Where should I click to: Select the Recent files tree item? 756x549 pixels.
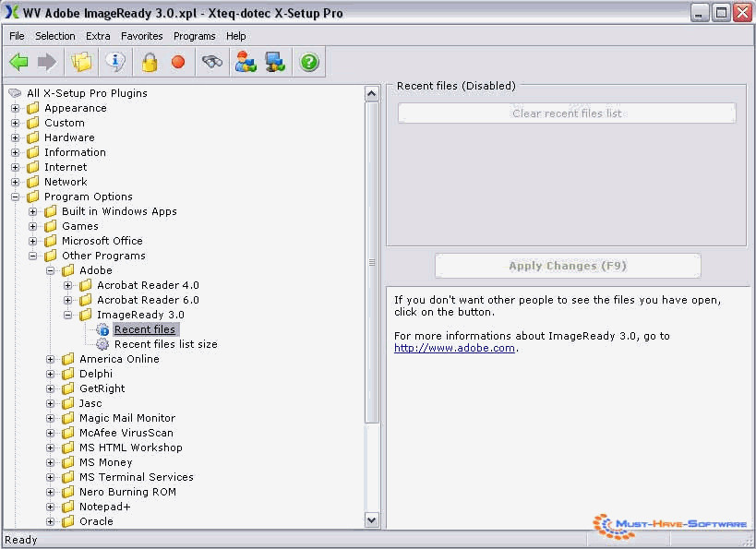(145, 329)
